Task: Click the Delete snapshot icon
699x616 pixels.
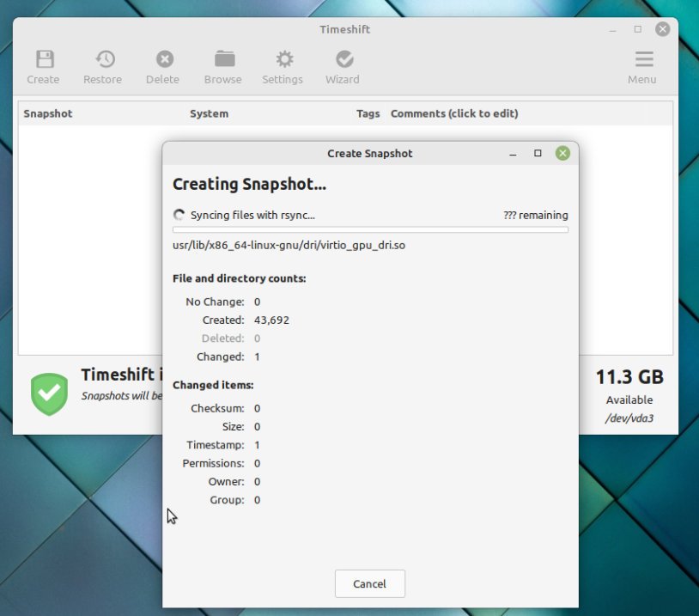Action: pos(162,64)
